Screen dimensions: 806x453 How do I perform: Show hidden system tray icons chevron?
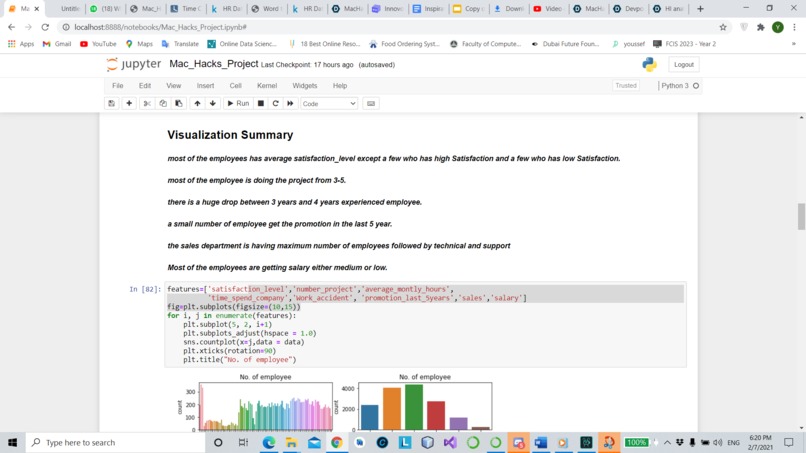coord(667,442)
